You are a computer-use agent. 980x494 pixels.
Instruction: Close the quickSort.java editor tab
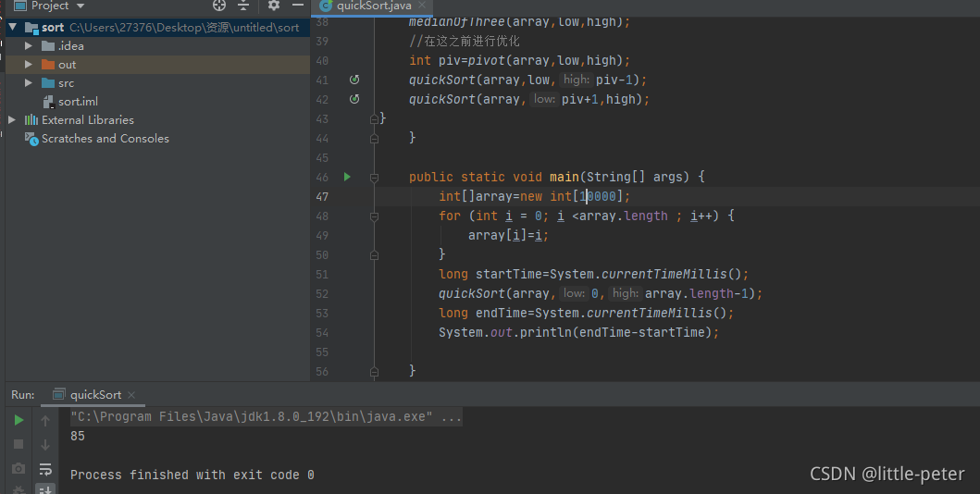pos(422,5)
